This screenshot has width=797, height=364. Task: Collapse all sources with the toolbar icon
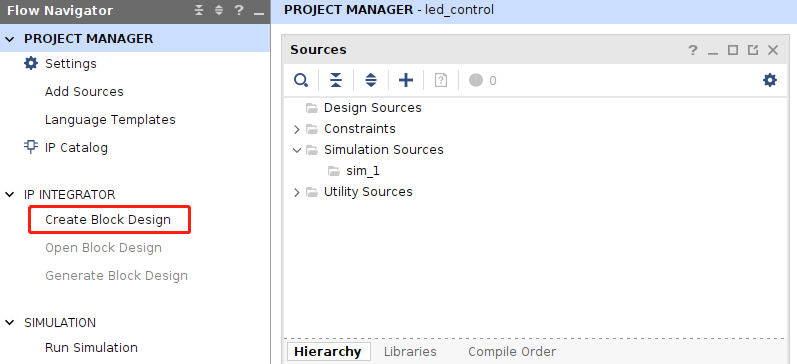[335, 80]
